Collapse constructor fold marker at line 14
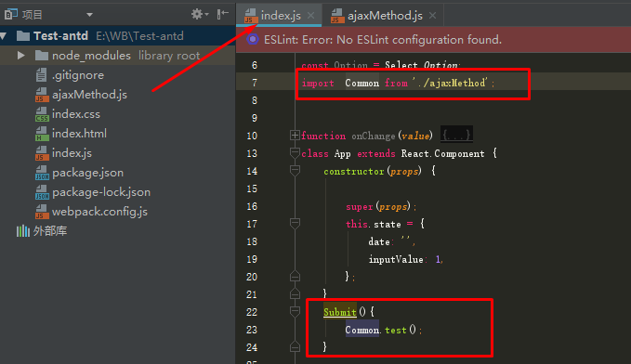 pyautogui.click(x=295, y=171)
